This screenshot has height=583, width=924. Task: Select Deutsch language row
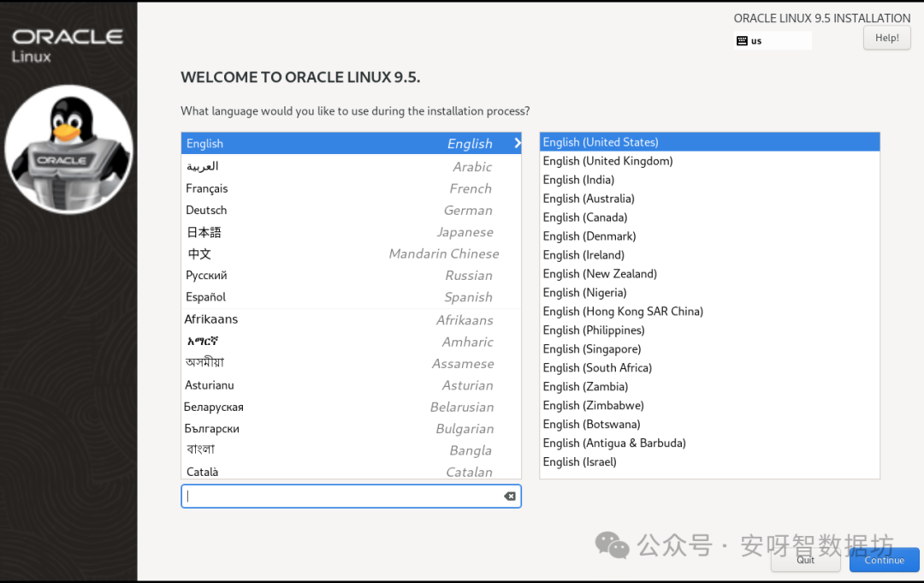352,210
